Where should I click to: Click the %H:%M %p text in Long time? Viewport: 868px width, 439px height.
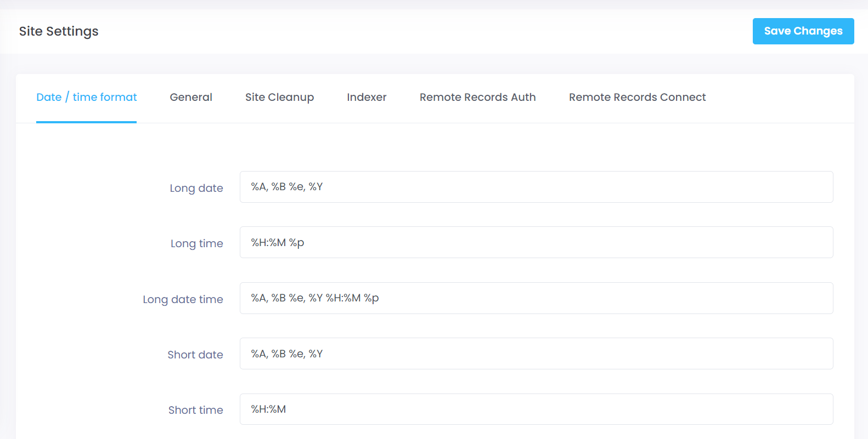click(x=278, y=242)
